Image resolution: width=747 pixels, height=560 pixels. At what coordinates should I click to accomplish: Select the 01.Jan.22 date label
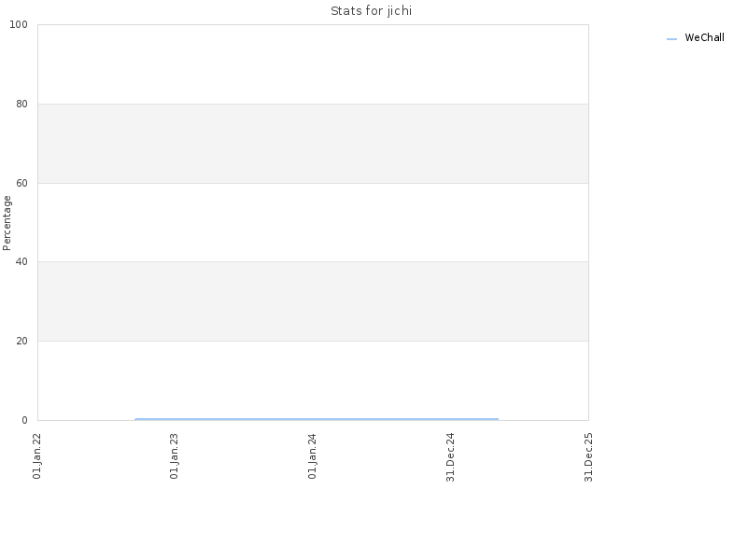pyautogui.click(x=37, y=456)
